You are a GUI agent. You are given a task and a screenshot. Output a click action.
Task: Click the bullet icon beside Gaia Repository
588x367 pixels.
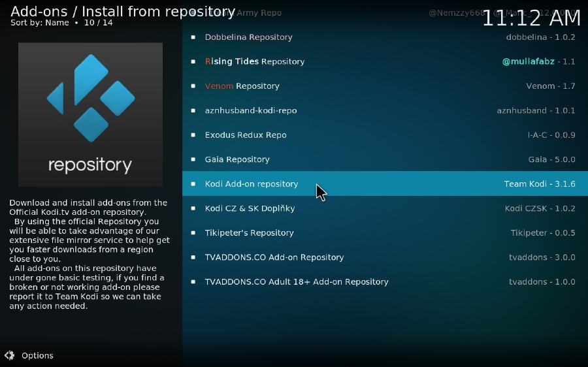[x=193, y=159]
